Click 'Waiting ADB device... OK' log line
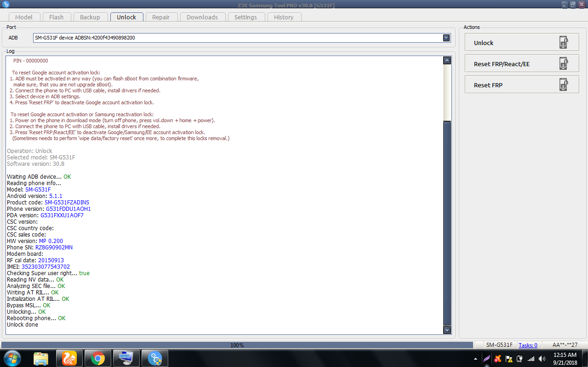Viewport: 588px width, 367px height. (39, 177)
